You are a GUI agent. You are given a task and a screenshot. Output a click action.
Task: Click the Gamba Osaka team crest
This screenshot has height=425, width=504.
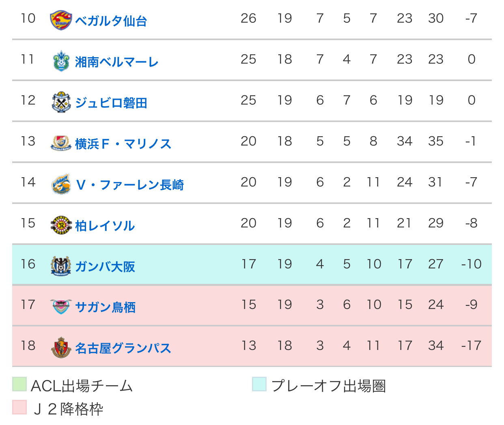pos(61,266)
